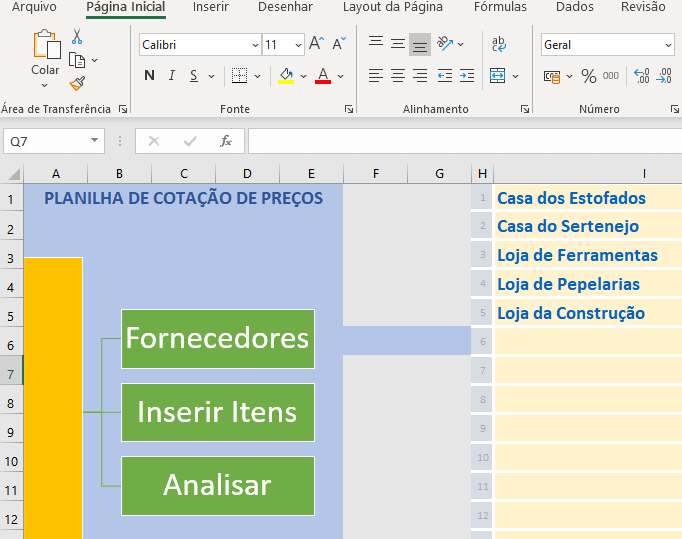Apply cell borders icon
Image resolution: width=682 pixels, height=539 pixels.
tap(239, 76)
